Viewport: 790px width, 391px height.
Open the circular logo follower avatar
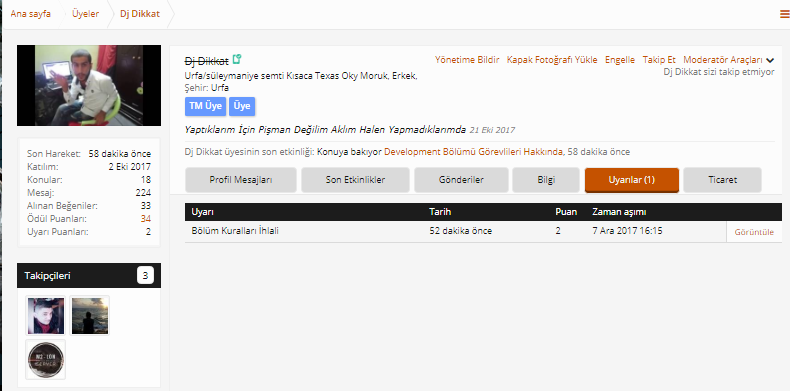46,360
